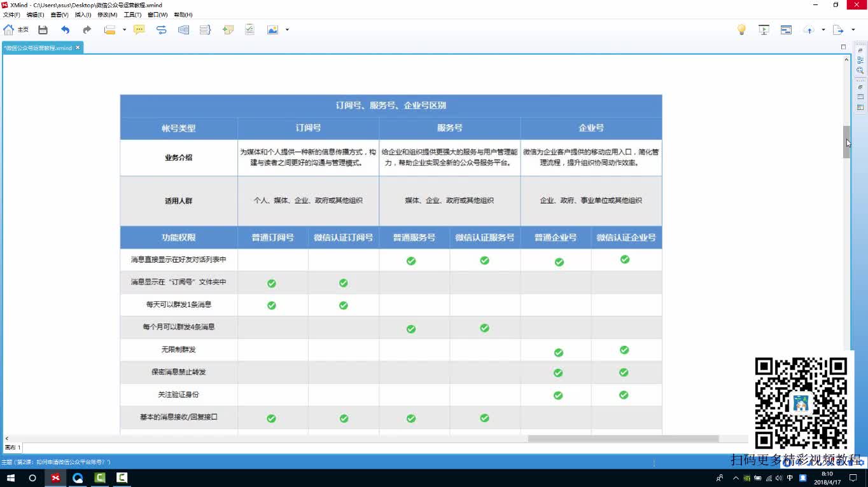Select the 微信公众号运营教程.xmind document tab
The image size is (868, 487).
[38, 47]
